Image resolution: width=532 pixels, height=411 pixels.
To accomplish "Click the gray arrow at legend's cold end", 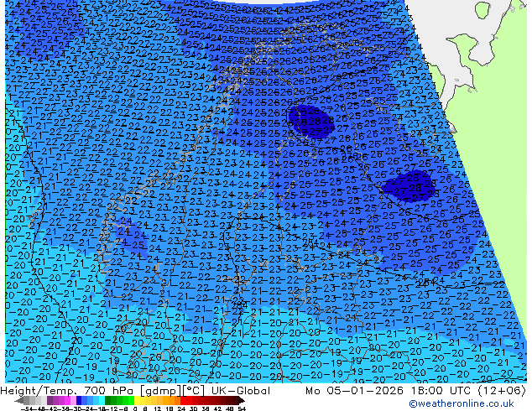I will click(x=19, y=400).
